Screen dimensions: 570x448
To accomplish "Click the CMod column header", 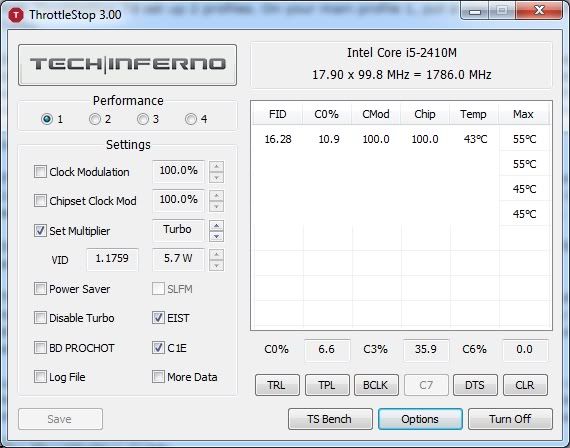I will (376, 114).
